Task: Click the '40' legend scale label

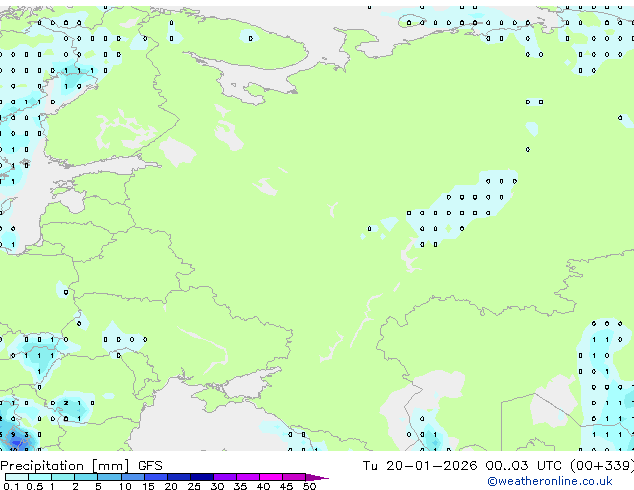Action: click(263, 486)
